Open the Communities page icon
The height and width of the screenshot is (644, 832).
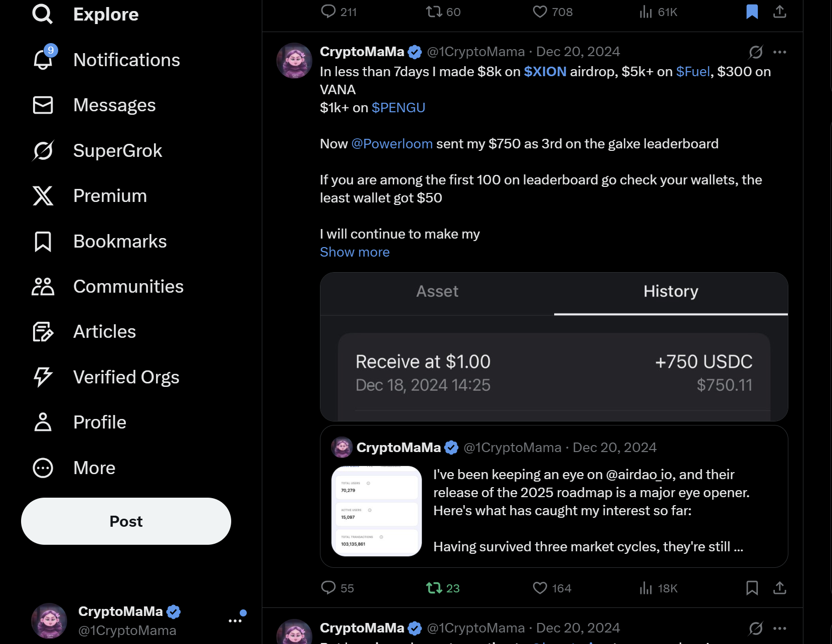tap(43, 287)
